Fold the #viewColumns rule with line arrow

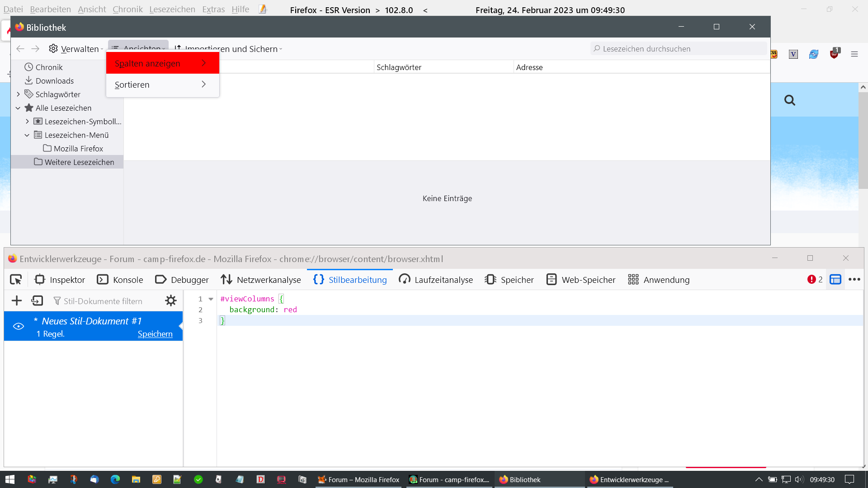[x=211, y=299]
